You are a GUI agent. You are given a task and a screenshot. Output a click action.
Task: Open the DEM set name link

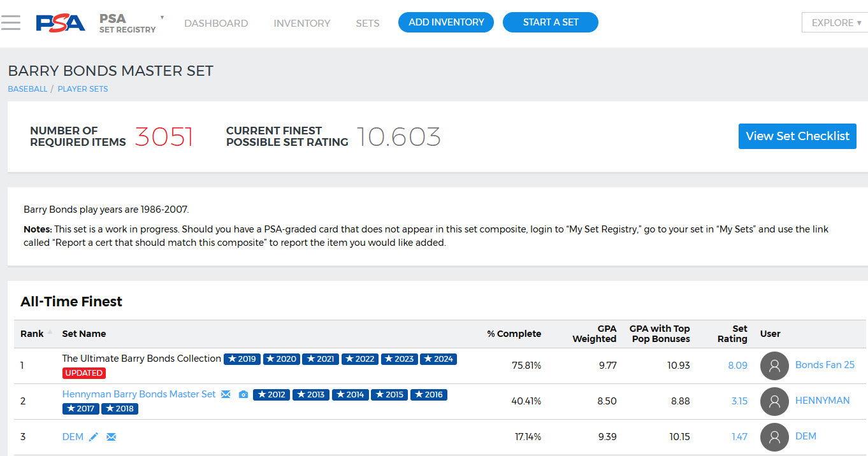click(73, 436)
